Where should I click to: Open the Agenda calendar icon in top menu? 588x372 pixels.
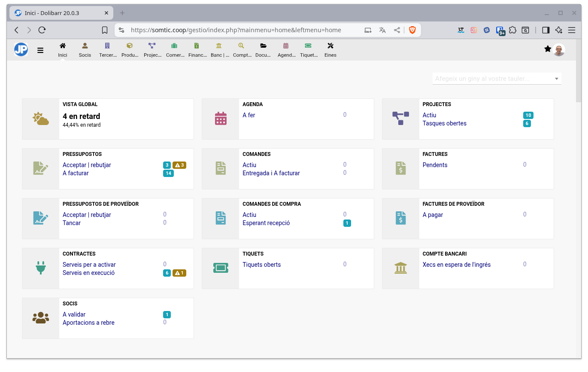(x=286, y=46)
